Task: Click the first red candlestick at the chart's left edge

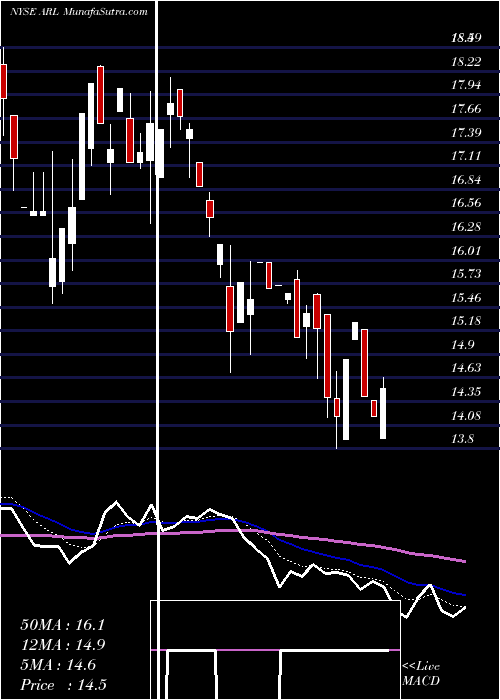Action: pos(4,81)
